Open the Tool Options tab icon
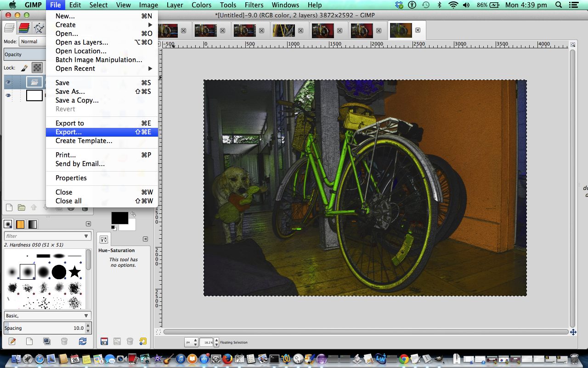 (104, 239)
